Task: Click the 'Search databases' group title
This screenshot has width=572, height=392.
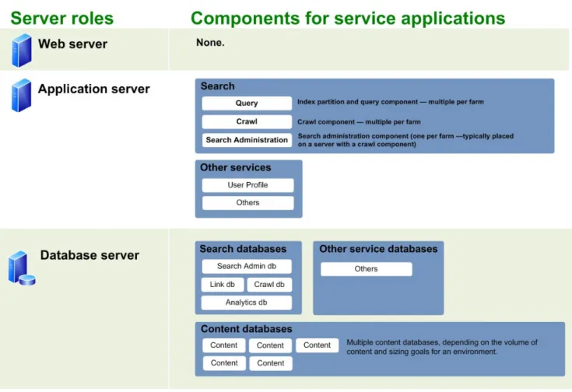Action: coord(243,249)
